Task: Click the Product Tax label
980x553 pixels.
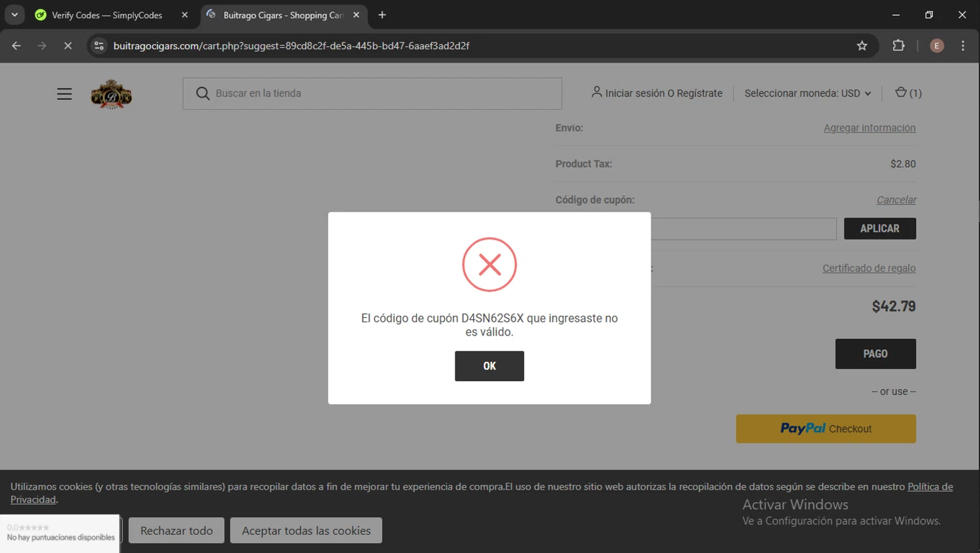Action: tap(583, 164)
